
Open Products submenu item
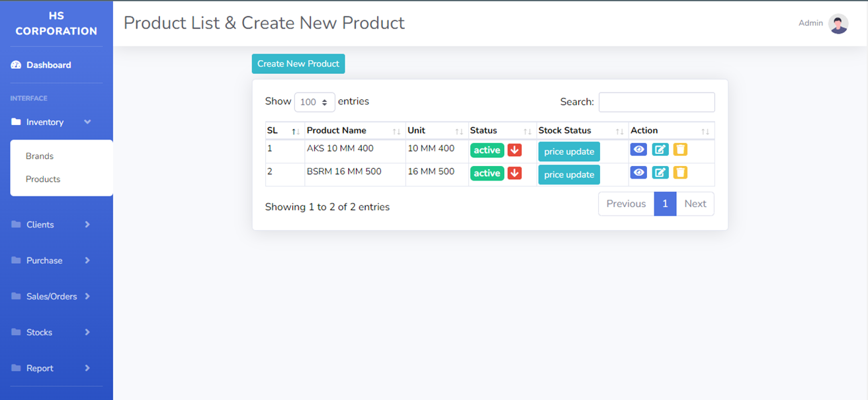tap(43, 179)
